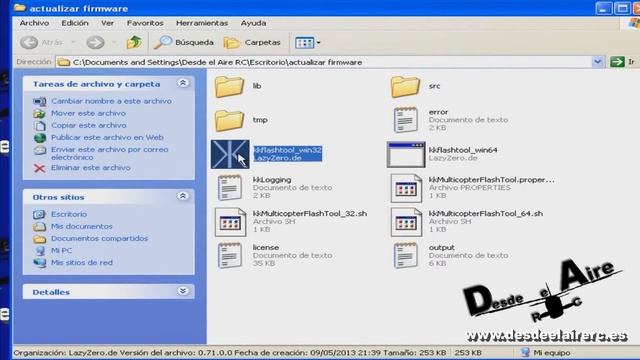This screenshot has height=360, width=640.
Task: Select the src folder icon
Action: coord(405,87)
